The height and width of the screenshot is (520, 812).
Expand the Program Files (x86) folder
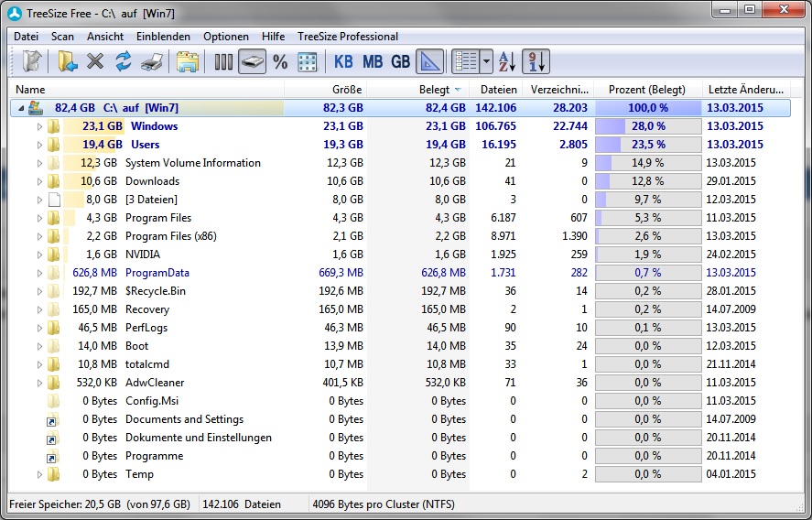coord(39,236)
